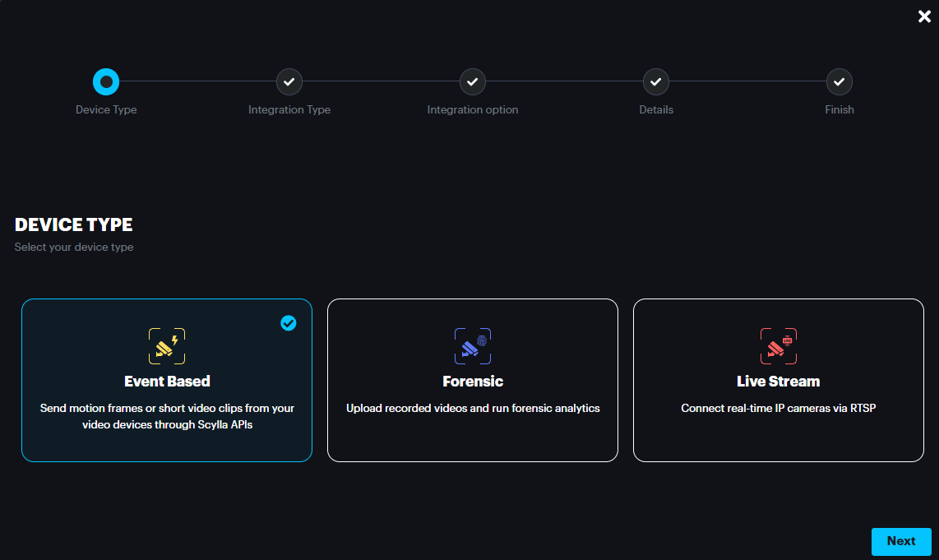The image size is (939, 560).
Task: Click the Integration option step label
Action: [x=473, y=109]
